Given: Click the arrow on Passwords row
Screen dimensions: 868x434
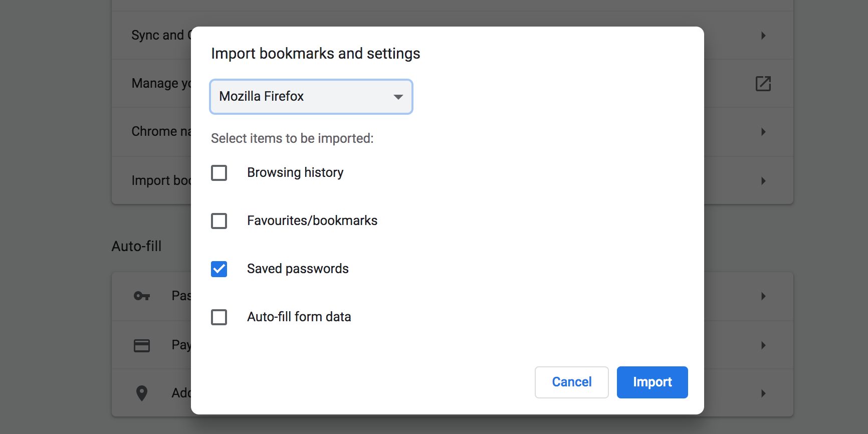Looking at the screenshot, I should (x=763, y=296).
